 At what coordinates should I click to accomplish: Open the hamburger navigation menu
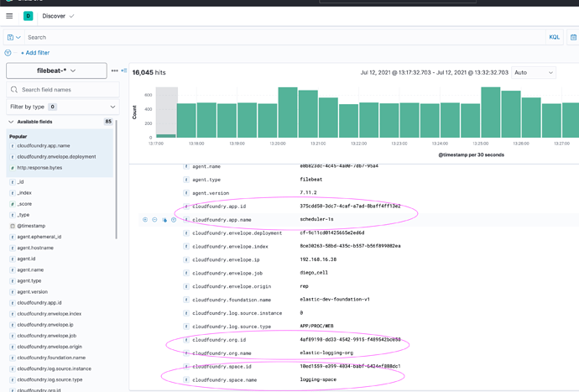click(x=9, y=16)
